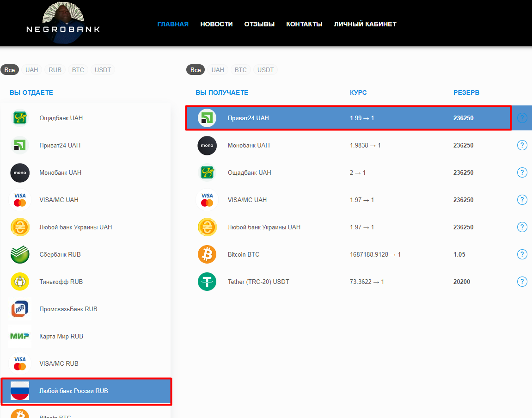532x418 pixels.
Task: Click the NEGROBANK site logo
Action: [63, 23]
